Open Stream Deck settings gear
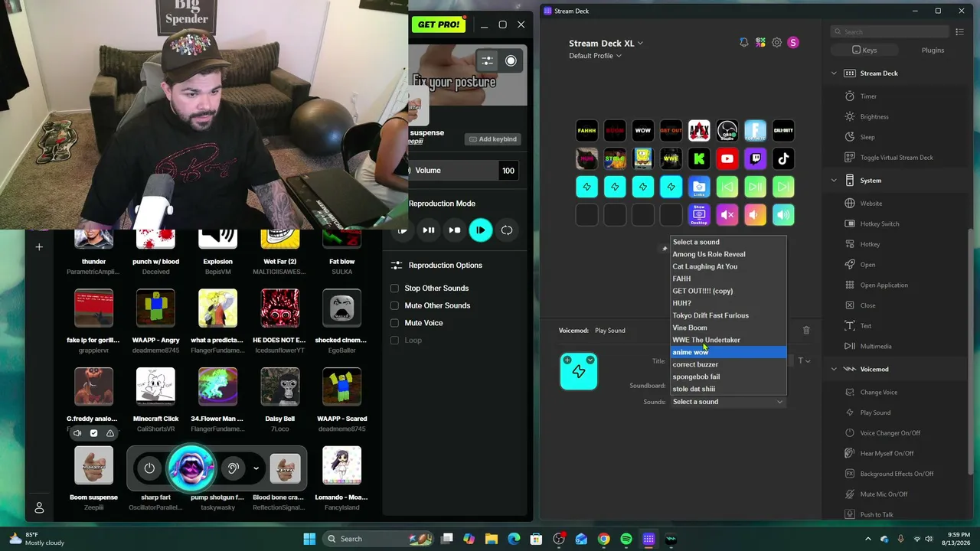 776,43
